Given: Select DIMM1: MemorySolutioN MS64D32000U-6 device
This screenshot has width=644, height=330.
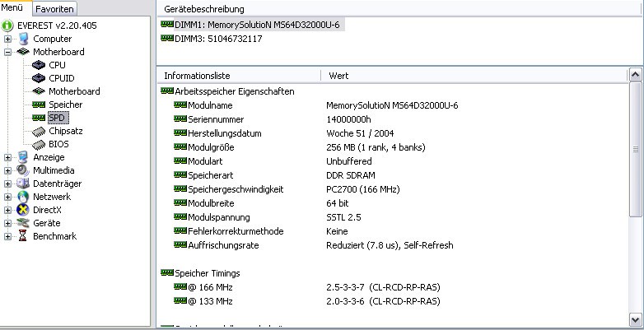Looking at the screenshot, I should pyautogui.click(x=257, y=25).
